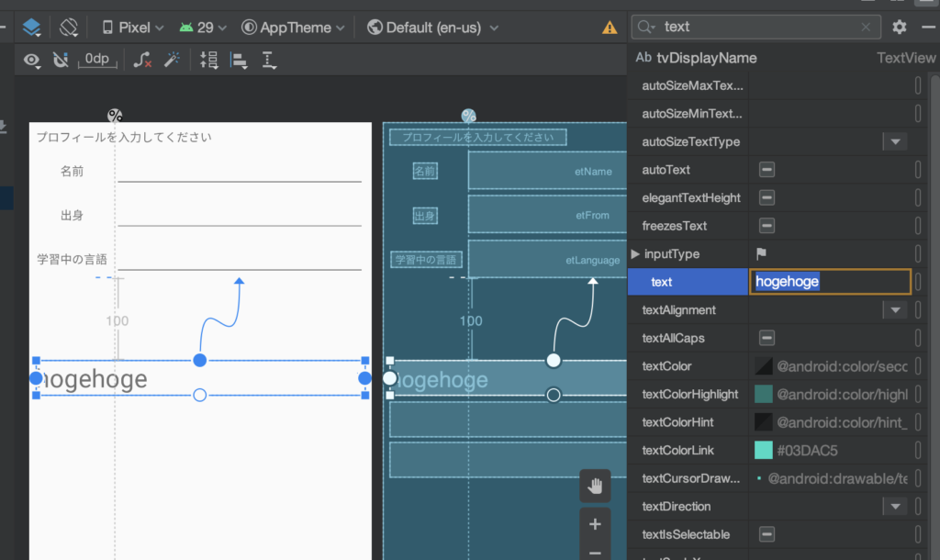The image size is (940, 560).
Task: Click the 出身 label in design preview
Action: pyautogui.click(x=72, y=216)
